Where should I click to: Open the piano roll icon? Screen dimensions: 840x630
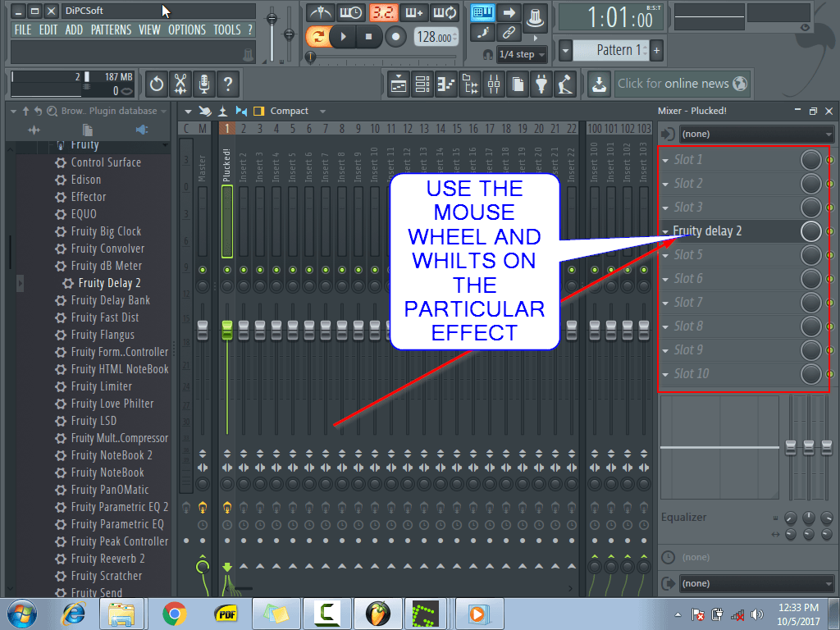pos(446,84)
